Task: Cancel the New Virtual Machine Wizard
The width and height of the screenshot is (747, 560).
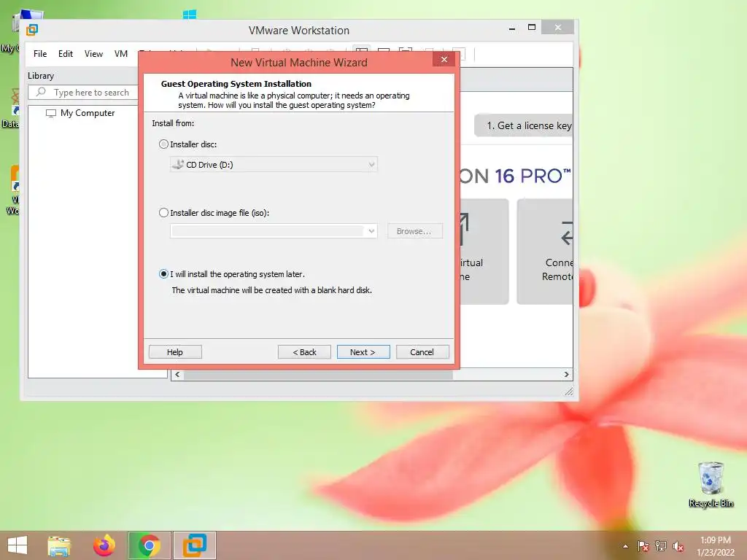Action: coord(422,352)
